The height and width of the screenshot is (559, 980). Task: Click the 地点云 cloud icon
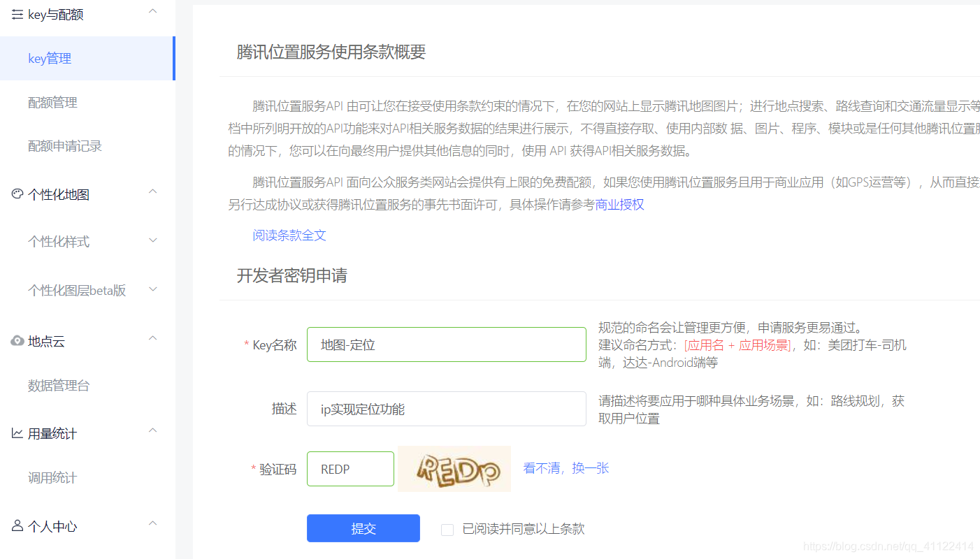(x=17, y=341)
